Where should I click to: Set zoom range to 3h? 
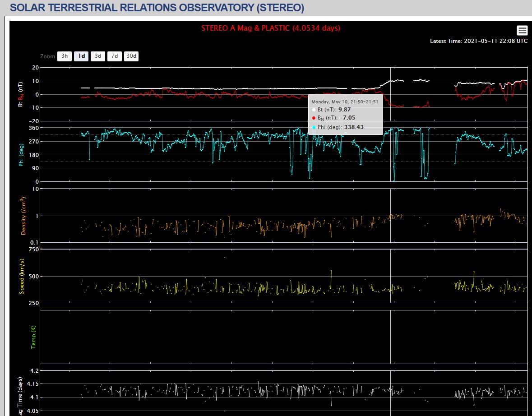[x=65, y=56]
